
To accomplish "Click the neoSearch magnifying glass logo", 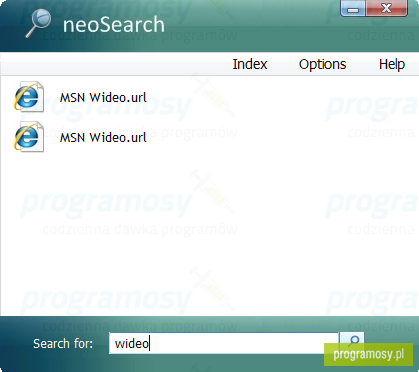I will (38, 23).
